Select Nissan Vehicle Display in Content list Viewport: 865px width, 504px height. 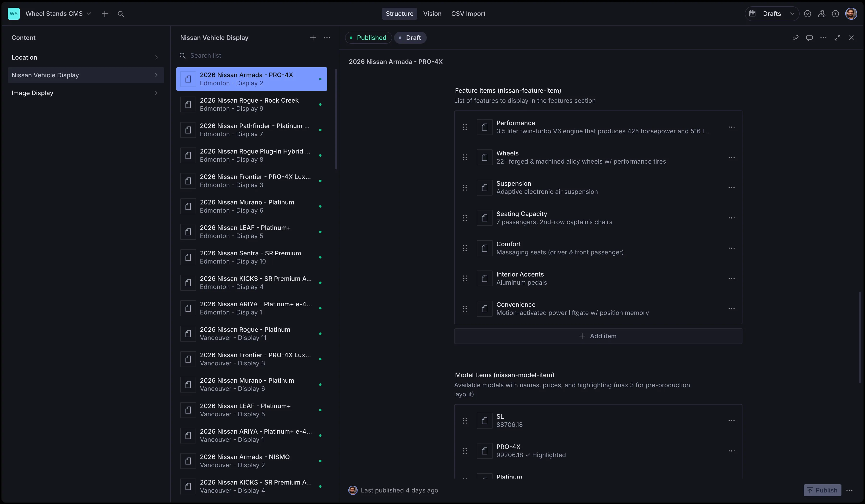click(86, 75)
